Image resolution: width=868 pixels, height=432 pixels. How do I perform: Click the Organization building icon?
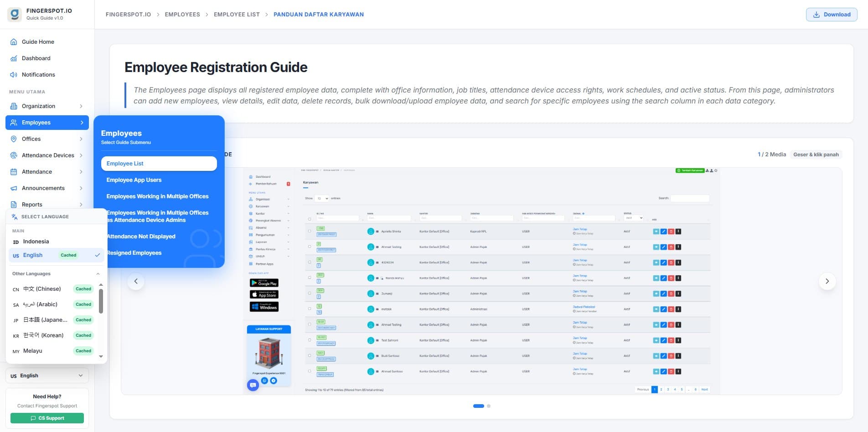point(14,106)
